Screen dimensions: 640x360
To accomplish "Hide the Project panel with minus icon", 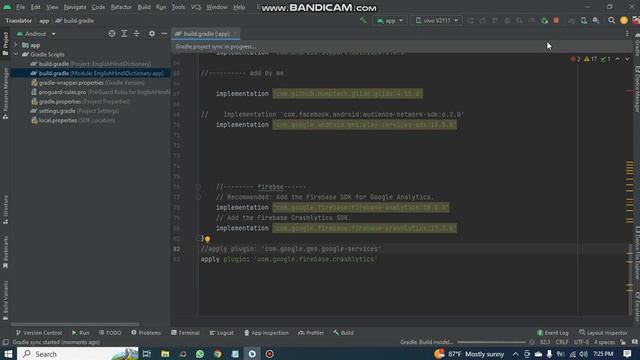I will coord(164,34).
